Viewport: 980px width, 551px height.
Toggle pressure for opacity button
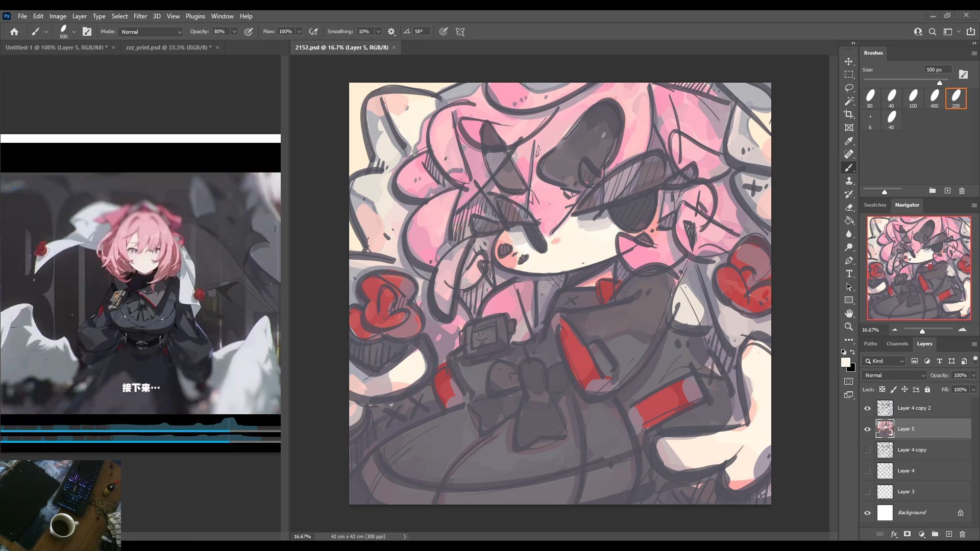click(249, 32)
